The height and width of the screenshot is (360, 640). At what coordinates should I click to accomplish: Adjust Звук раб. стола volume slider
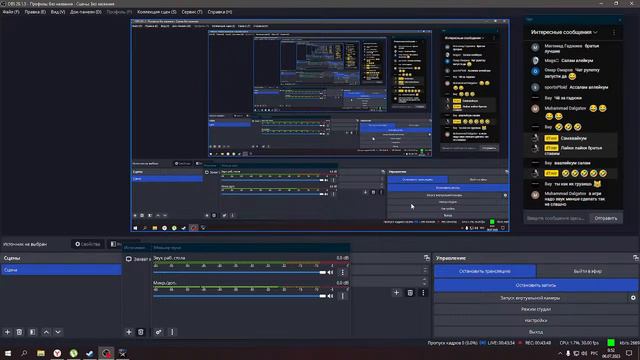click(x=240, y=272)
